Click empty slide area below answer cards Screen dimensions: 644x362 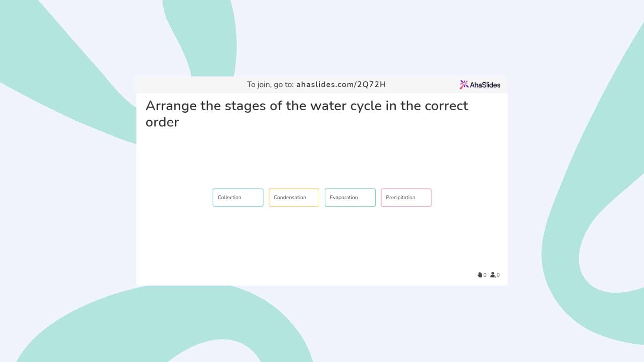pyautogui.click(x=322, y=245)
